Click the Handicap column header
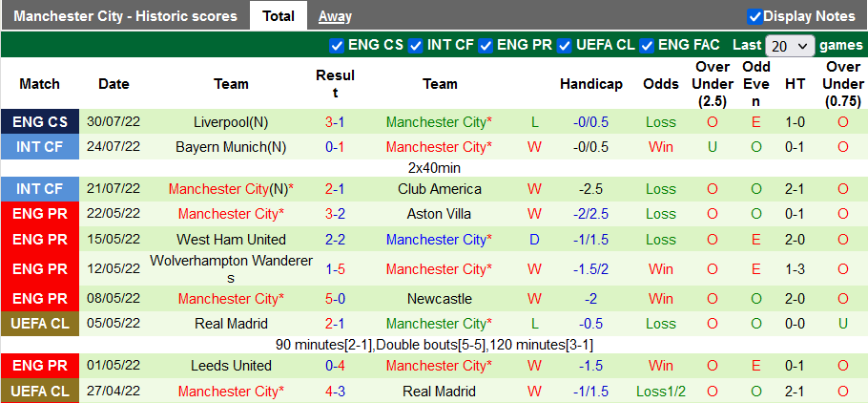 click(591, 84)
